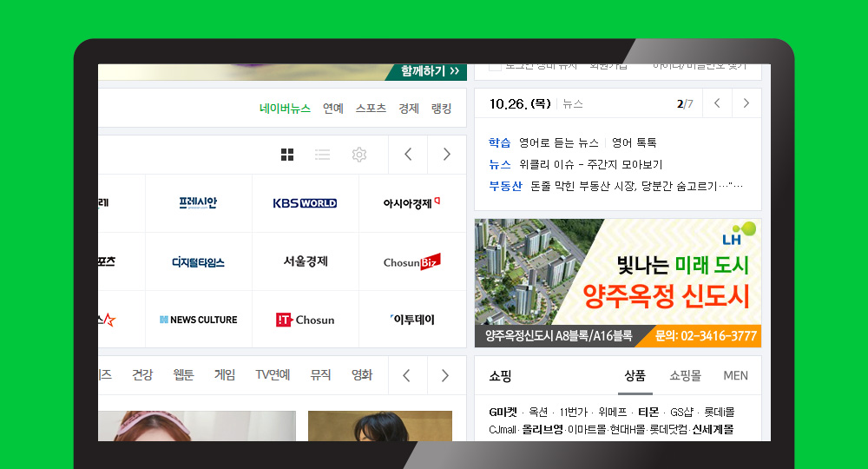Select the 뮤직 theme tab
This screenshot has width=868, height=469.
pyautogui.click(x=320, y=375)
